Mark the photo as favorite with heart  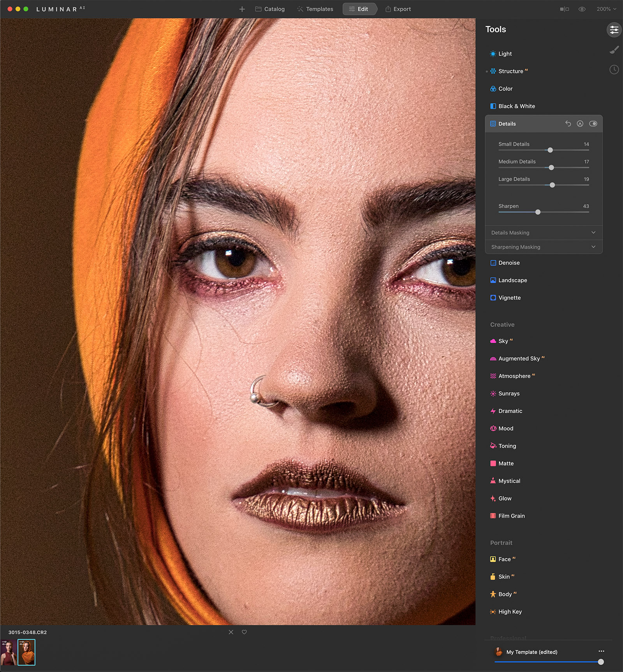click(244, 632)
